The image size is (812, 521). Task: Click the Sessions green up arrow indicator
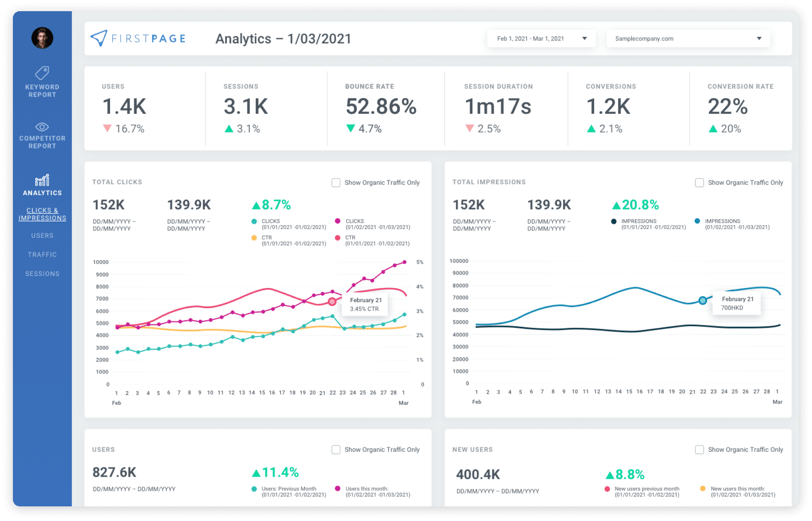(x=229, y=129)
